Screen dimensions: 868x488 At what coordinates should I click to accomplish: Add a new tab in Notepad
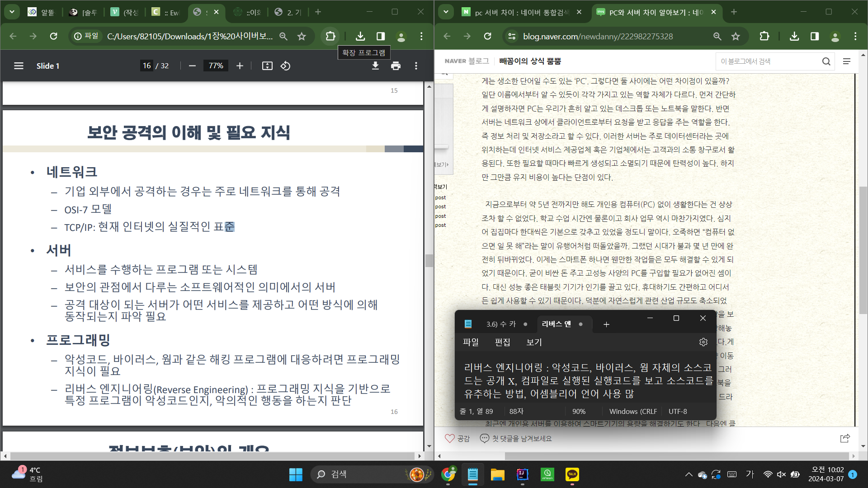click(x=606, y=324)
